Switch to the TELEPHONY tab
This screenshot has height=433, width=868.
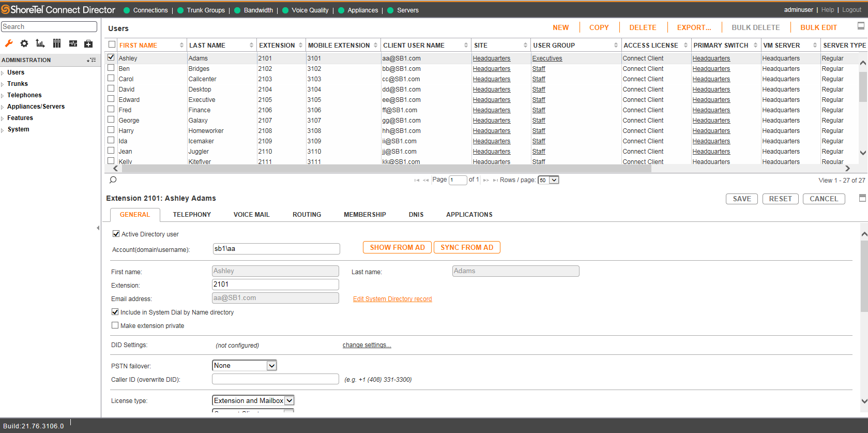[x=192, y=215]
